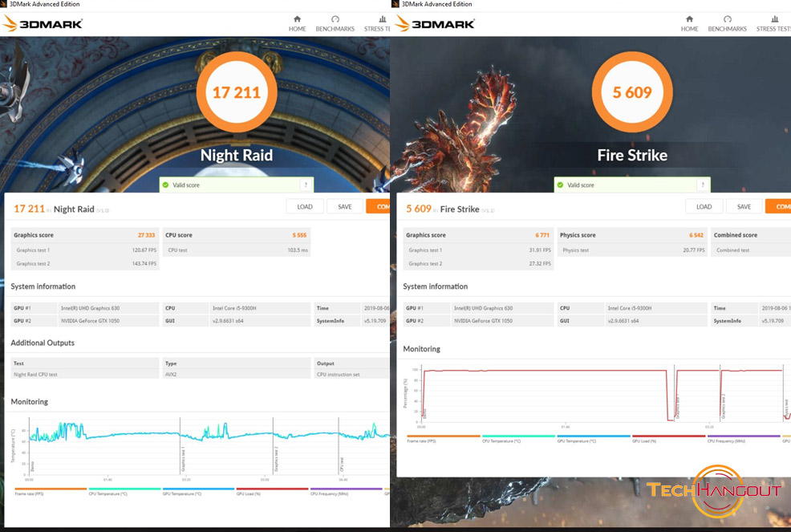Click SAVE in the Night Raid result
The image size is (791, 532).
click(x=345, y=206)
